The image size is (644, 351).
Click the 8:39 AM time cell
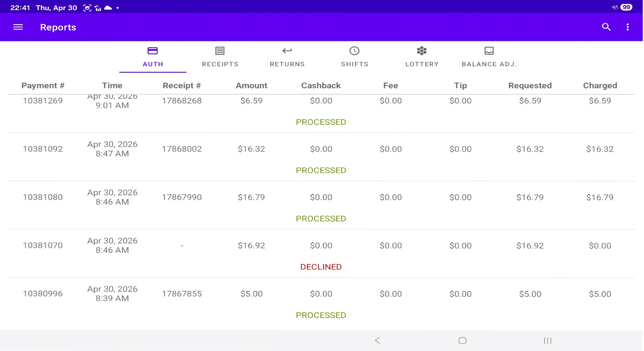[112, 299]
